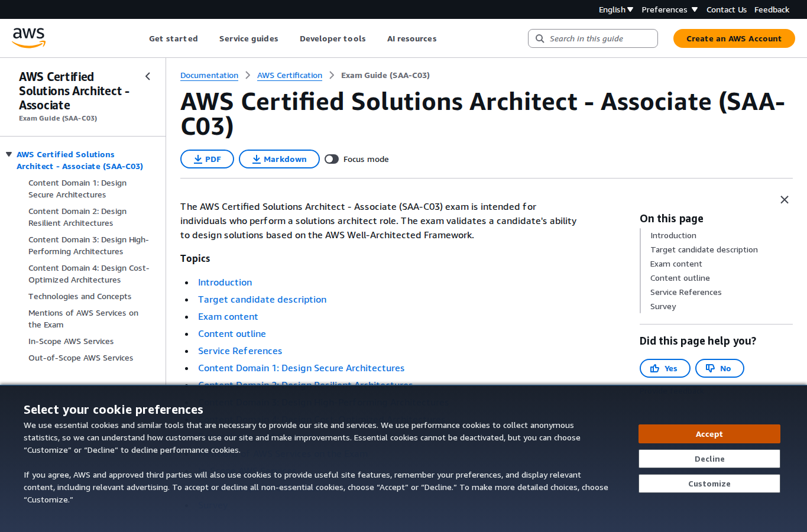Click Feedback in top bar

point(772,9)
